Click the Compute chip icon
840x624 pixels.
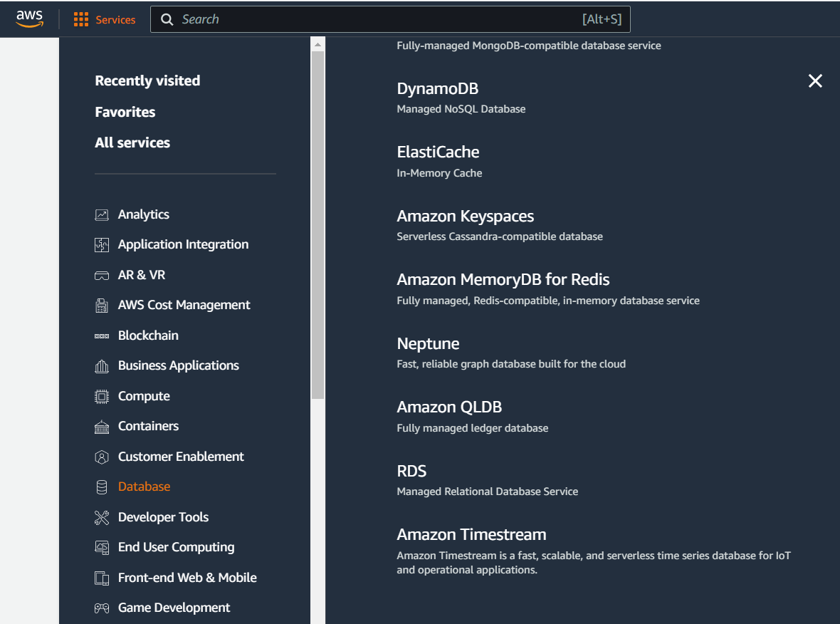point(102,397)
